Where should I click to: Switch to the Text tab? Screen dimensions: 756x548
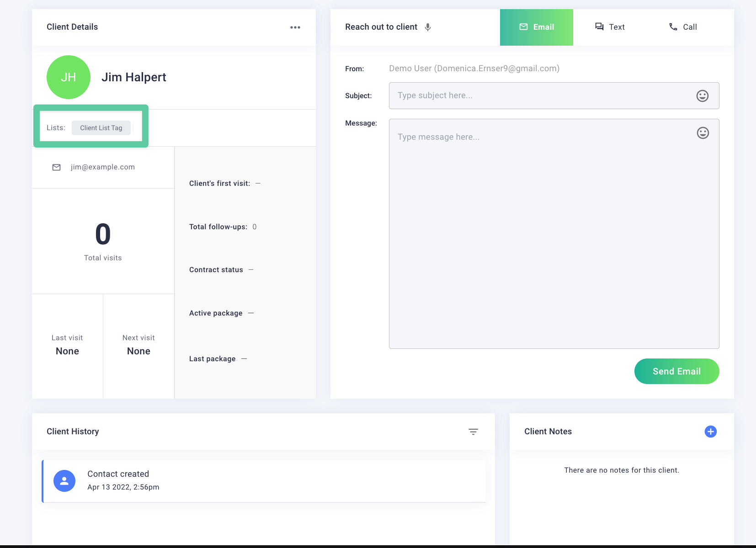coord(610,27)
